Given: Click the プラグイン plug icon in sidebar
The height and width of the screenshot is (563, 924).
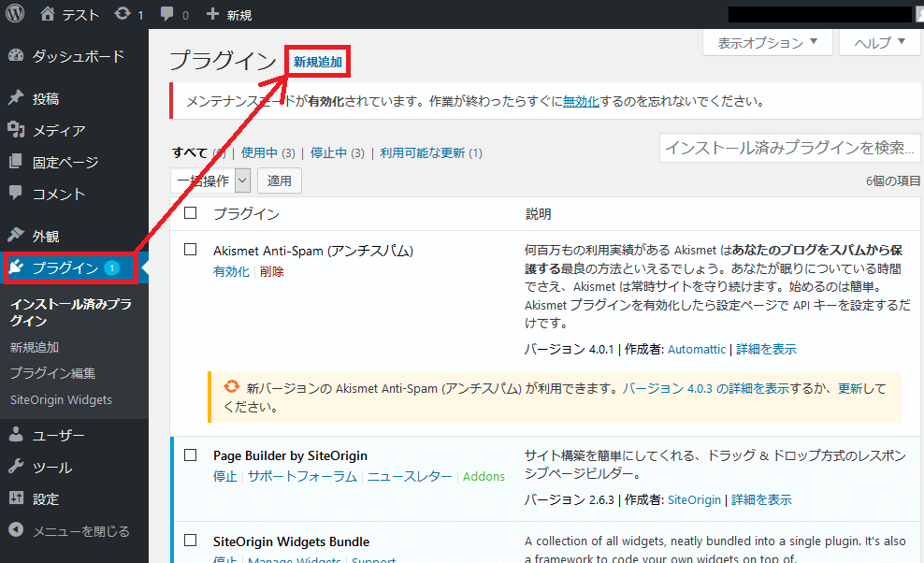Looking at the screenshot, I should click(x=16, y=267).
